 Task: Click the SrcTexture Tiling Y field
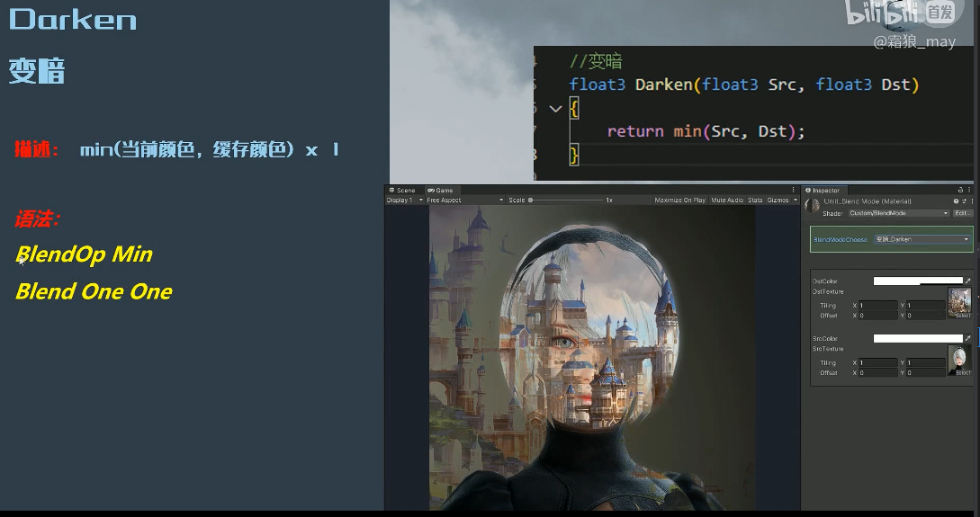click(926, 362)
